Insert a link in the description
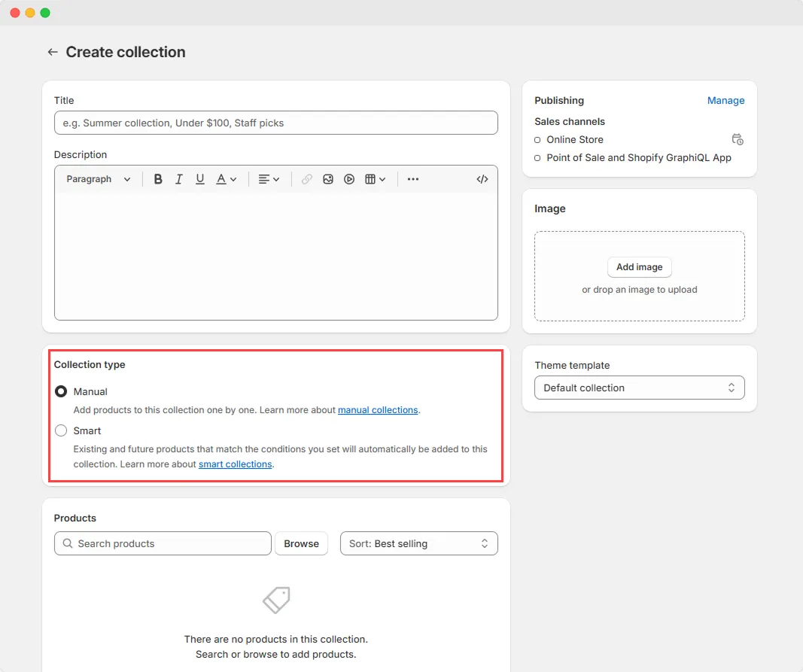The image size is (803, 672). 306,178
